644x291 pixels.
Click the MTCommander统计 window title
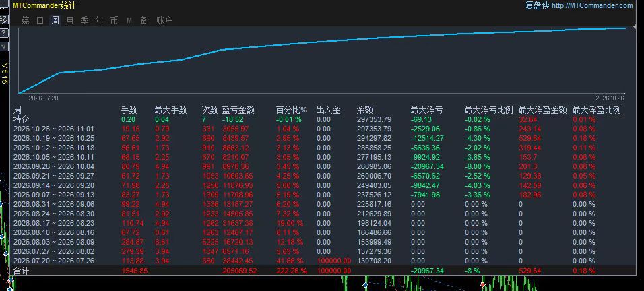(x=44, y=6)
